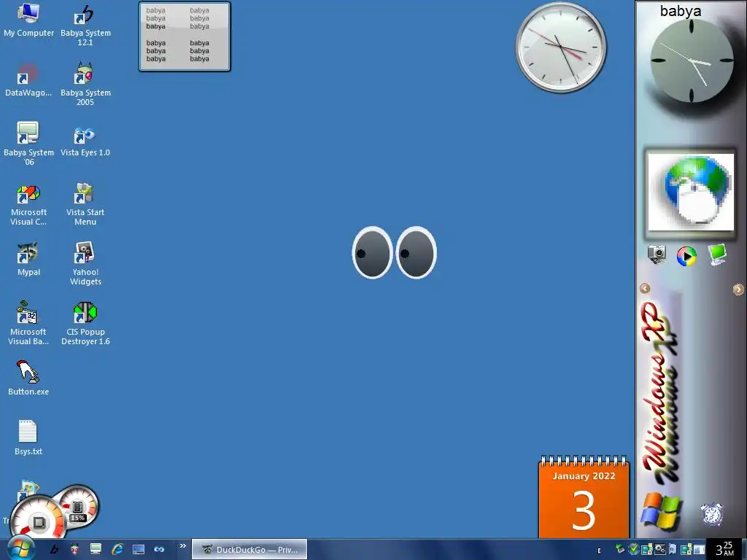This screenshot has height=560, width=747.
Task: Launch Babya System 12.1 desktop shortcut
Action: pyautogui.click(x=85, y=25)
